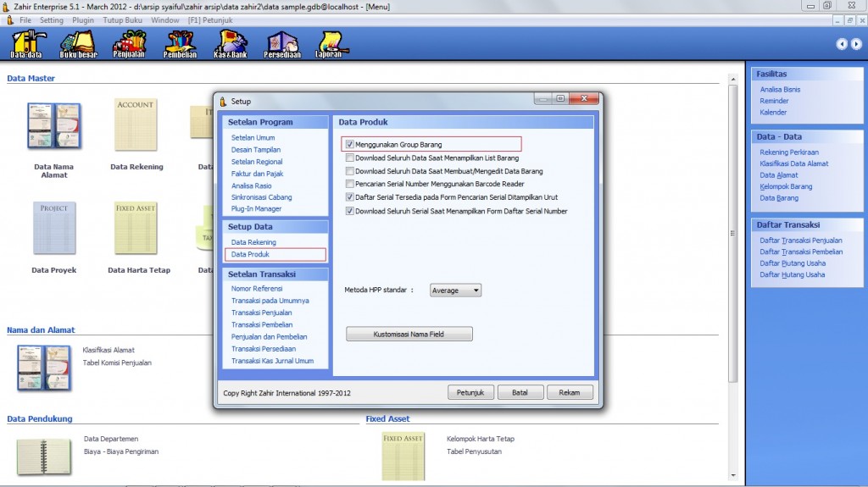Enable Pencarian Serial Number Menggunakan Barcode Reader
Viewport: 868px width, 487px height.
coord(350,184)
